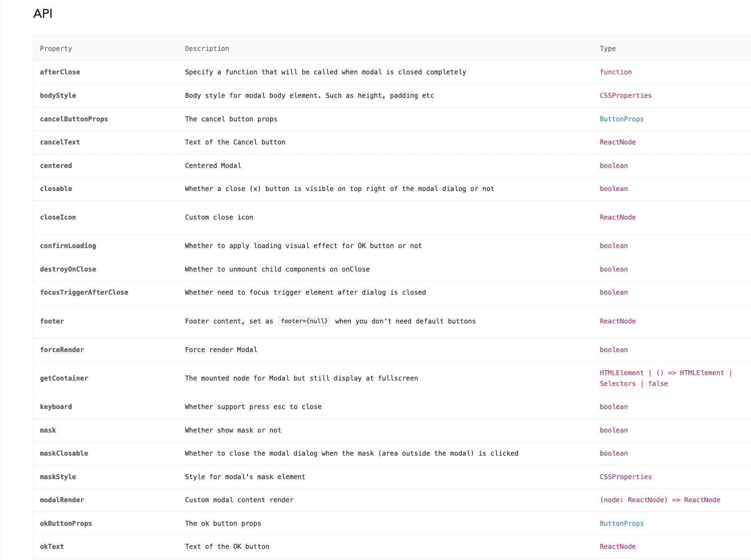Open the ButtonProps link for okButtonProps
Screen dimensions: 751x560
(621, 523)
